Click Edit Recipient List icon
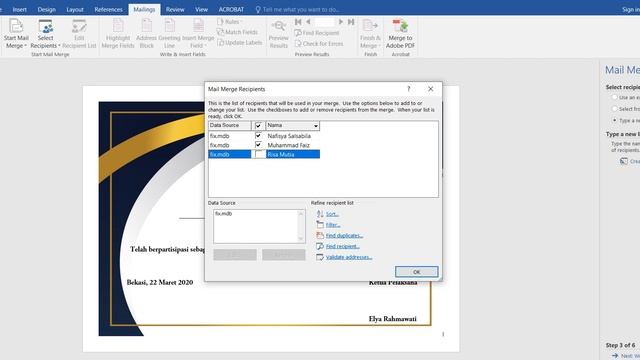This screenshot has height=360, width=640. pyautogui.click(x=79, y=27)
